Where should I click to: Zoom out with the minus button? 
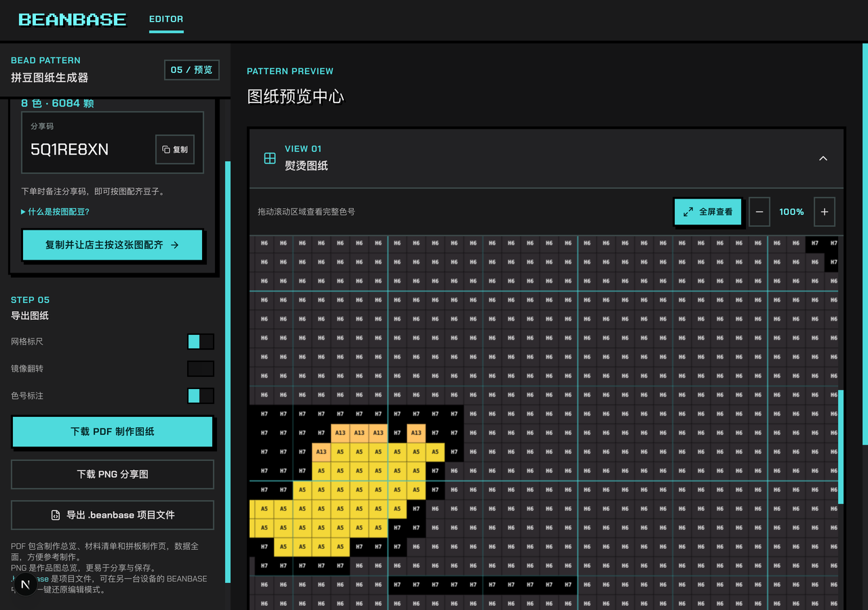pyautogui.click(x=759, y=211)
